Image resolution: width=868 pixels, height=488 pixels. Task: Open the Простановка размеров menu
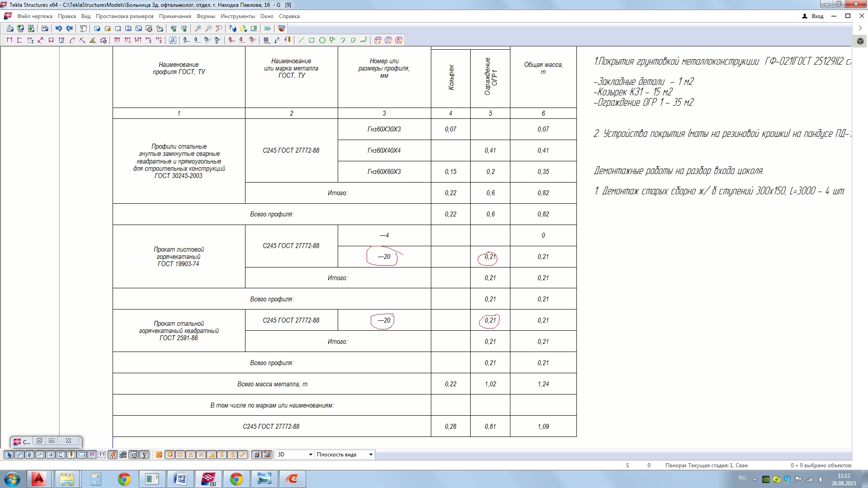click(124, 16)
